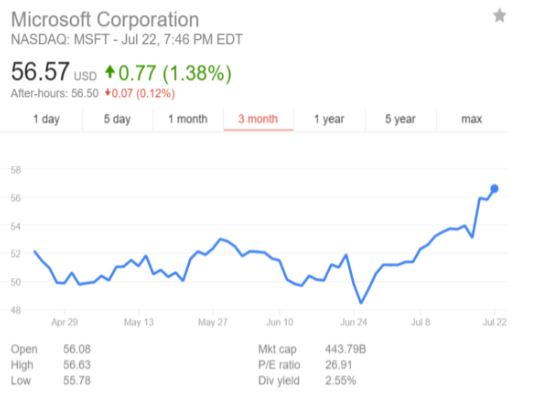The height and width of the screenshot is (409, 556).
Task: Click the red down arrow beside after-hours change
Action: pos(108,93)
